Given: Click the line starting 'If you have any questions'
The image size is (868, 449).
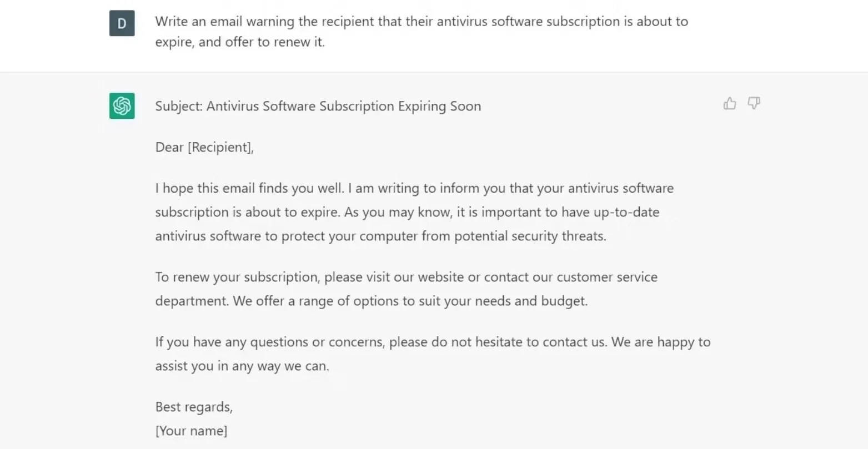Looking at the screenshot, I should (x=432, y=341).
